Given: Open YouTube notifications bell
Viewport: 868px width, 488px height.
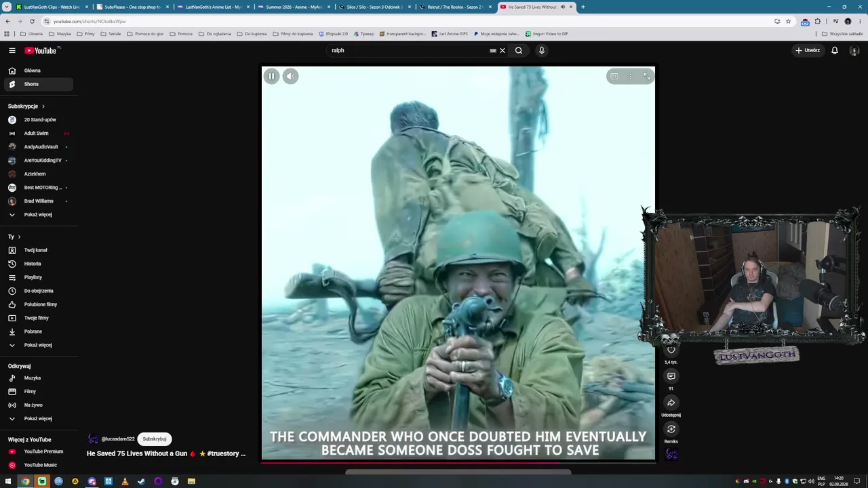Looking at the screenshot, I should pyautogui.click(x=835, y=50).
